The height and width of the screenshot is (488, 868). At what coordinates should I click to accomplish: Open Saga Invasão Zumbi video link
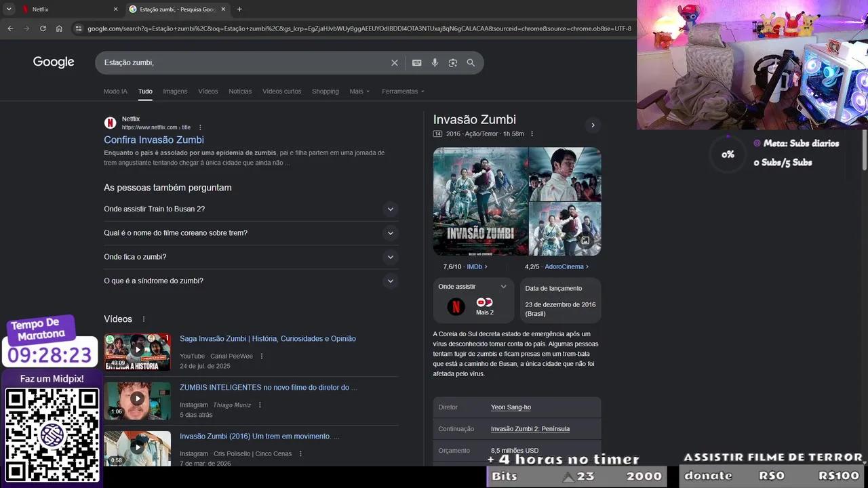tap(268, 339)
